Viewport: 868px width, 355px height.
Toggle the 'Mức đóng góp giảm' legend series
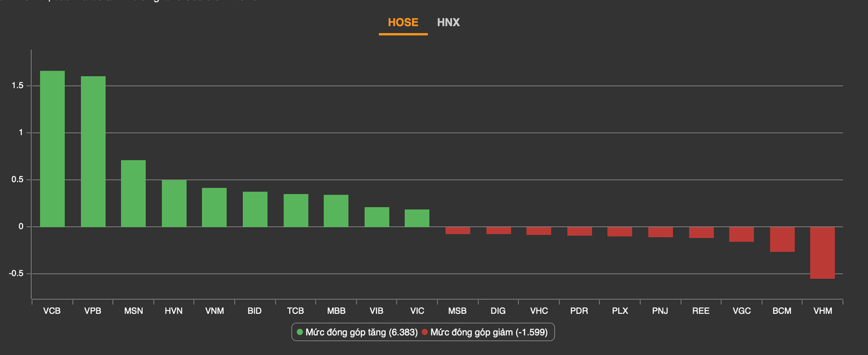click(488, 333)
